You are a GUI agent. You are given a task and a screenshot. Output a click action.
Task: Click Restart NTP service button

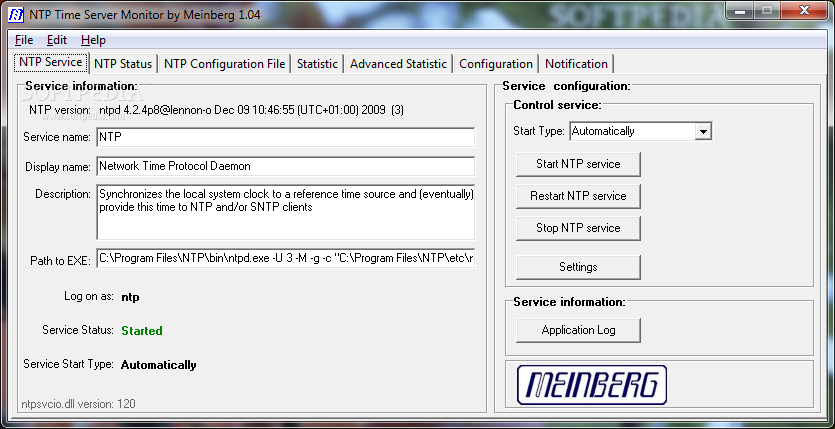(578, 196)
